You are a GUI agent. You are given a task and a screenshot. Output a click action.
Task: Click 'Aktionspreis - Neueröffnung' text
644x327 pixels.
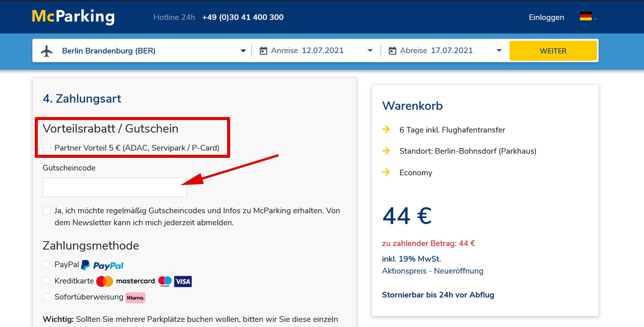click(433, 271)
